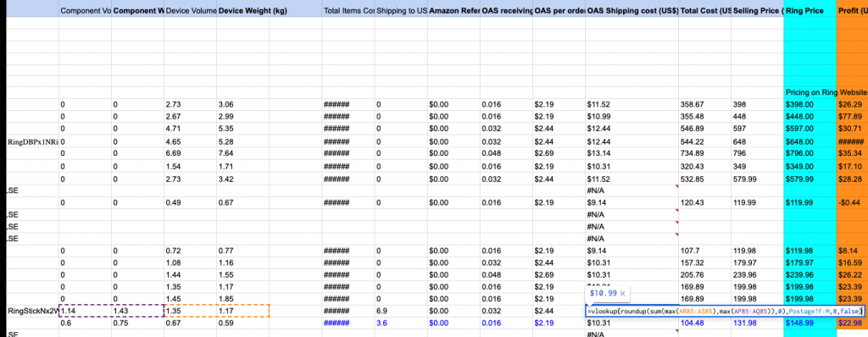Select ring price cell $239.96

click(810, 275)
